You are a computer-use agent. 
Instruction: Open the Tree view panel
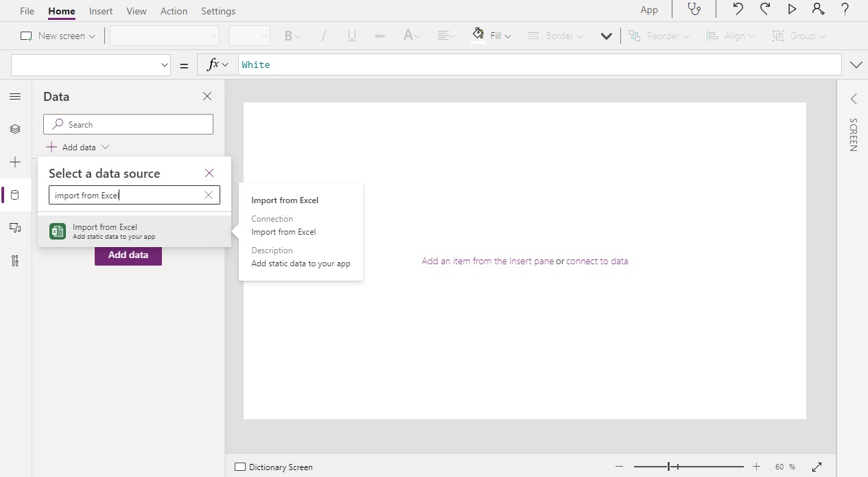(15, 128)
